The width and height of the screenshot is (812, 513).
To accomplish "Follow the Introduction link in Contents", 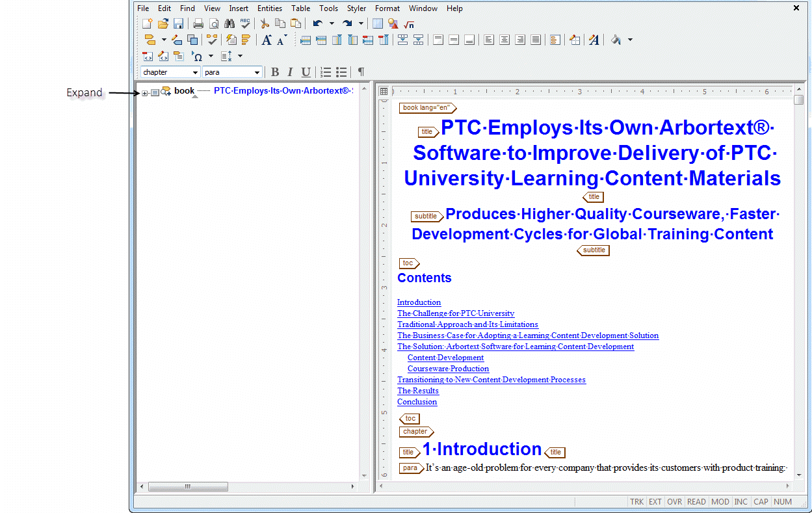I will 419,302.
